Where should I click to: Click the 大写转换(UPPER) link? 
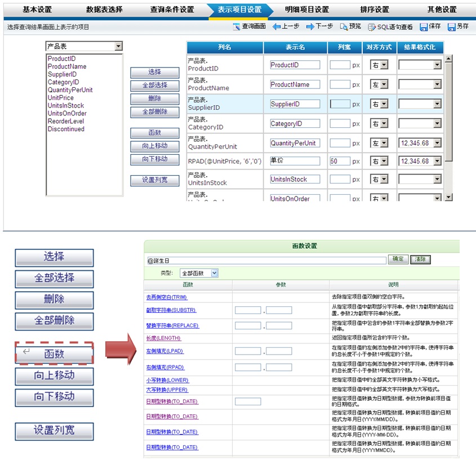(x=167, y=390)
